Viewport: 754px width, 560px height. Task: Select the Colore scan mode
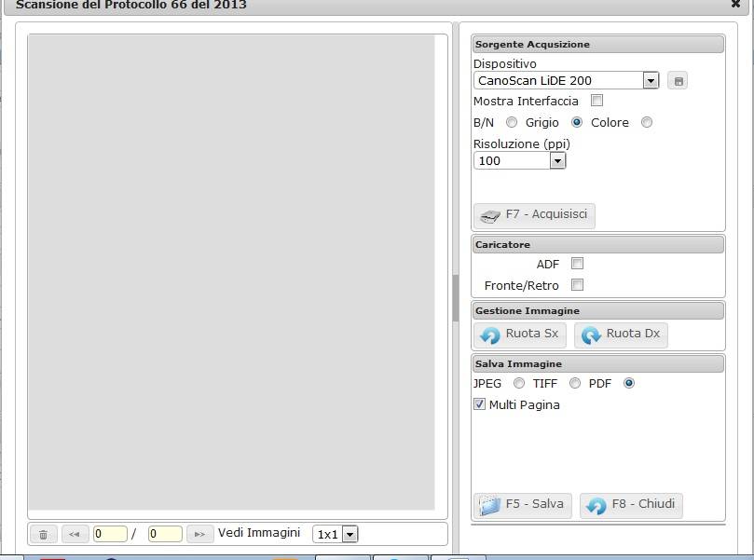(x=647, y=122)
